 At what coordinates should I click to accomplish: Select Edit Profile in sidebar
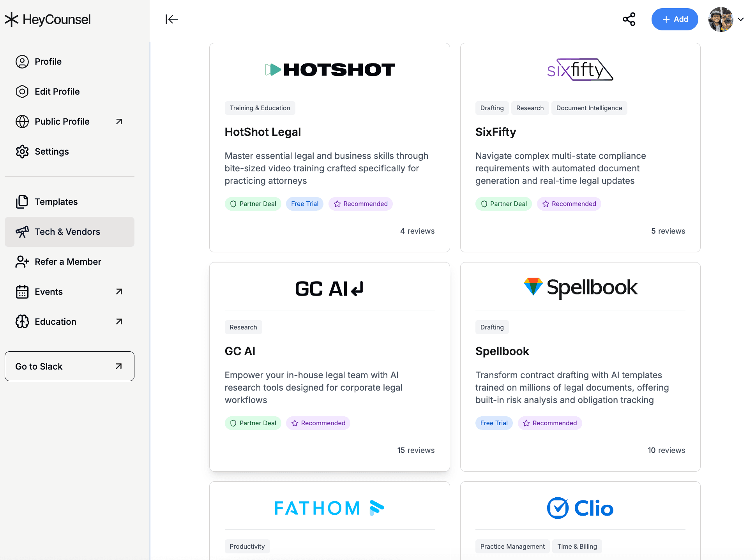(x=57, y=92)
